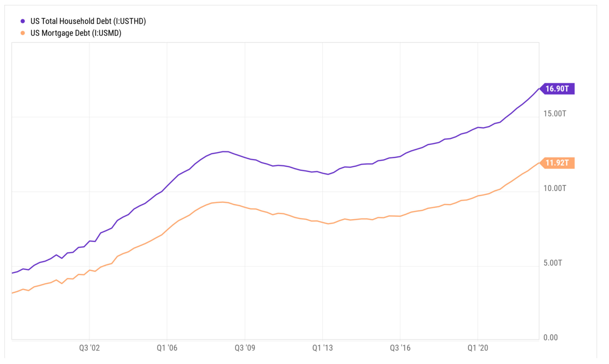Click the 5.00T y-axis label

553,263
